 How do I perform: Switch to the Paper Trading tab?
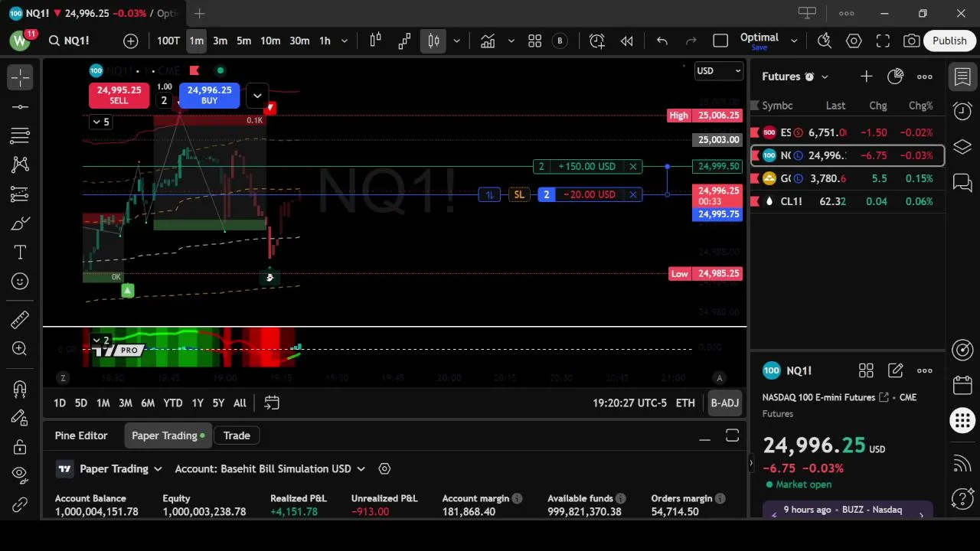coord(168,435)
